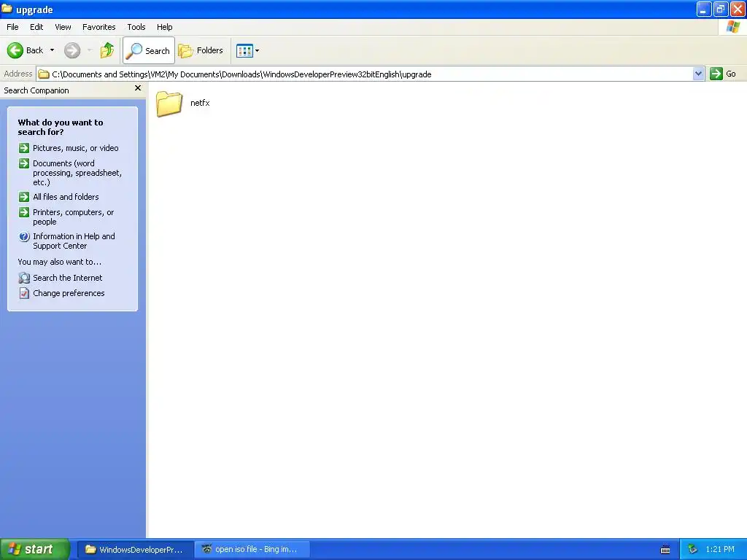Open the Views dropdown button

[248, 50]
